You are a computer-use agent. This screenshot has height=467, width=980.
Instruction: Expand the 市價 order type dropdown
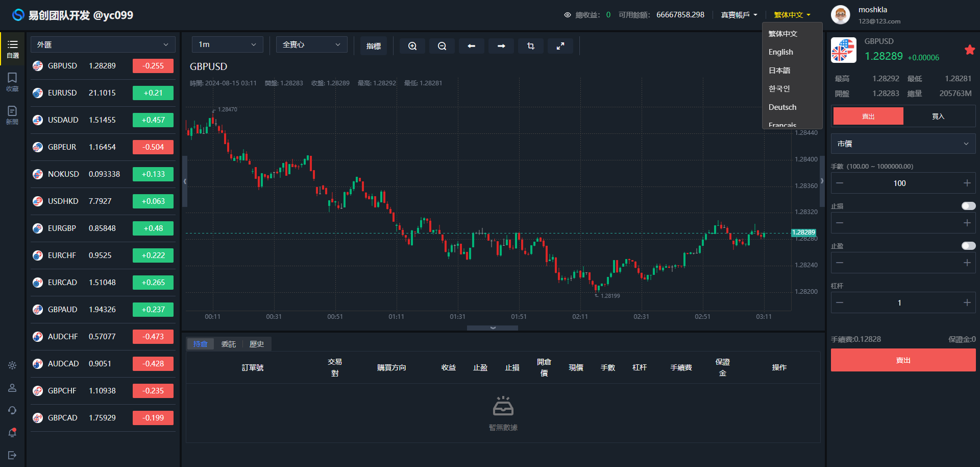click(903, 144)
